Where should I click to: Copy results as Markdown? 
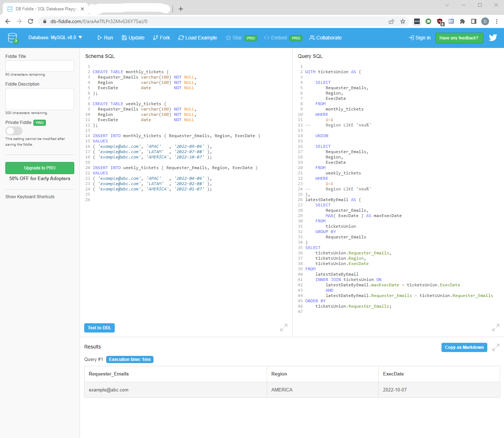[464, 347]
